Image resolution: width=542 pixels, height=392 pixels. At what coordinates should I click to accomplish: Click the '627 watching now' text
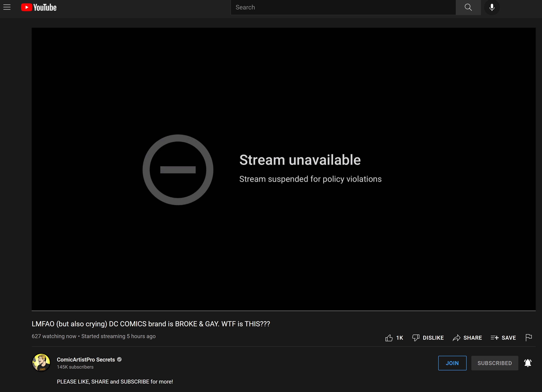click(54, 336)
